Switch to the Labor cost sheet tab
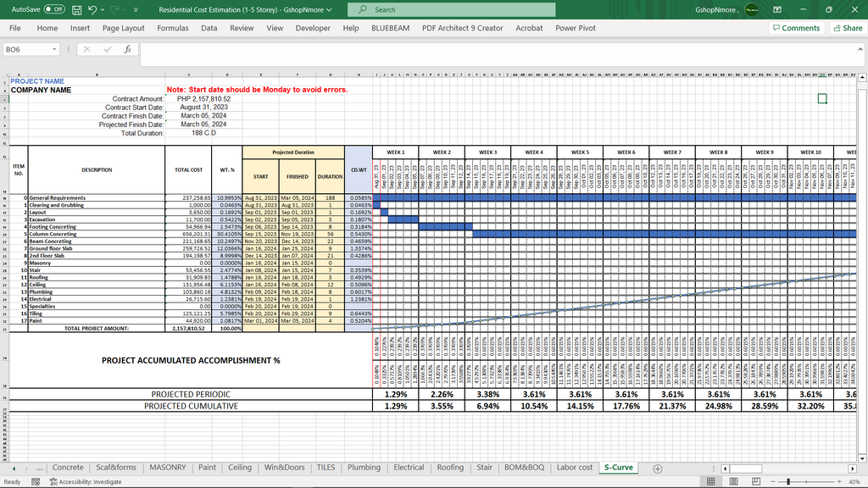 pyautogui.click(x=574, y=468)
